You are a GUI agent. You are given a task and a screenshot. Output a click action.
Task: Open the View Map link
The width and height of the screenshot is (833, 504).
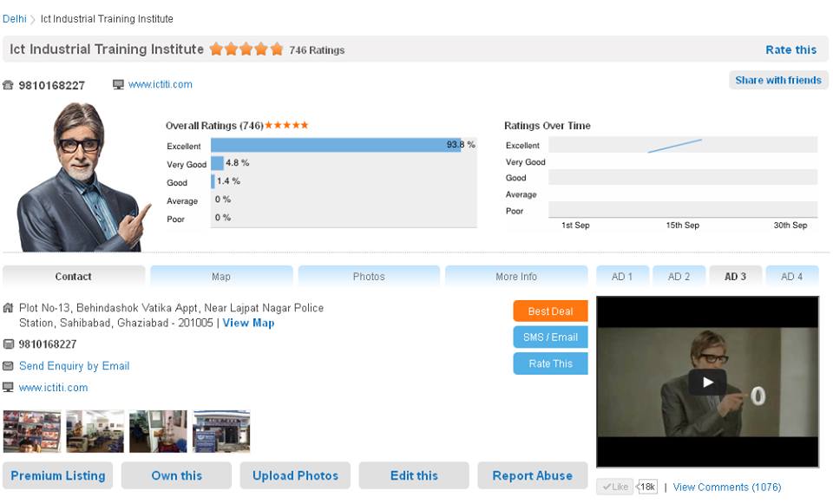pyautogui.click(x=248, y=323)
